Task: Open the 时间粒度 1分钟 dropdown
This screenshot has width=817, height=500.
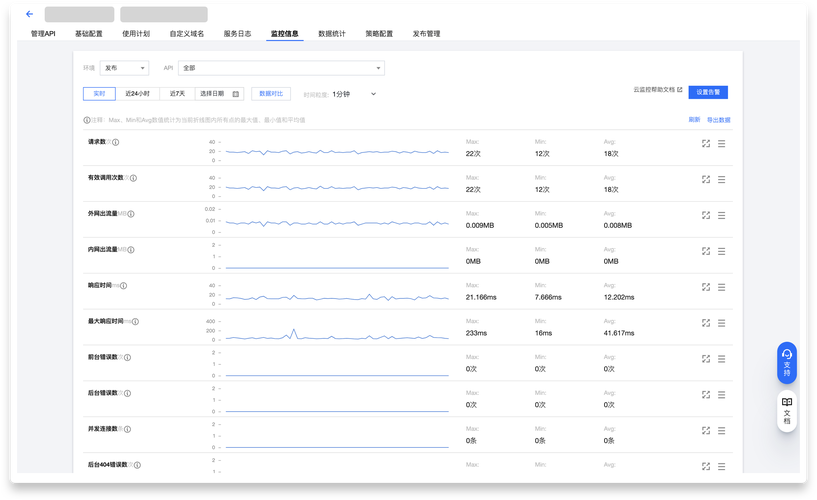Action: [354, 94]
